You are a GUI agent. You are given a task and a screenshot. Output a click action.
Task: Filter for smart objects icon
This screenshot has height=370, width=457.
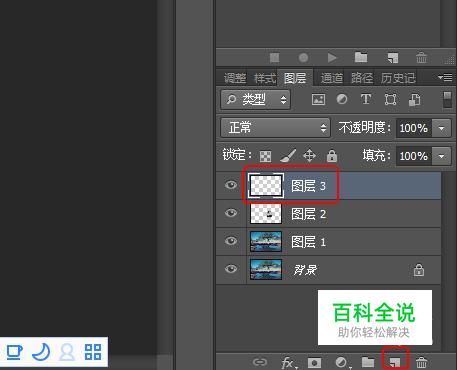coord(414,100)
